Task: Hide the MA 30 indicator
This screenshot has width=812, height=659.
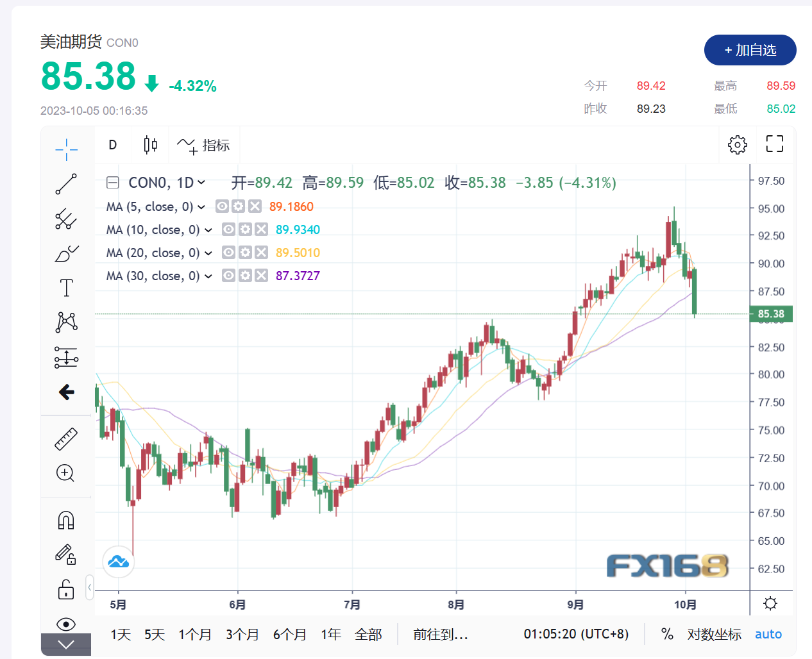Action: point(228,276)
